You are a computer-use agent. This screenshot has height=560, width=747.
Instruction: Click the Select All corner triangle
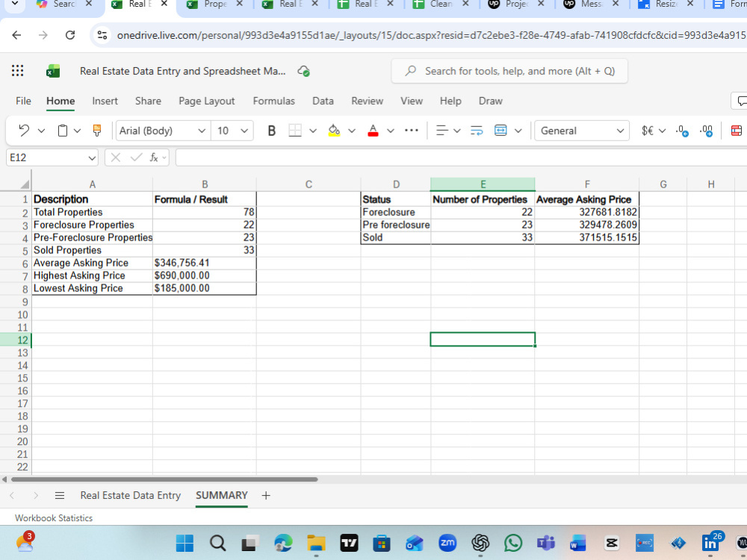23,184
